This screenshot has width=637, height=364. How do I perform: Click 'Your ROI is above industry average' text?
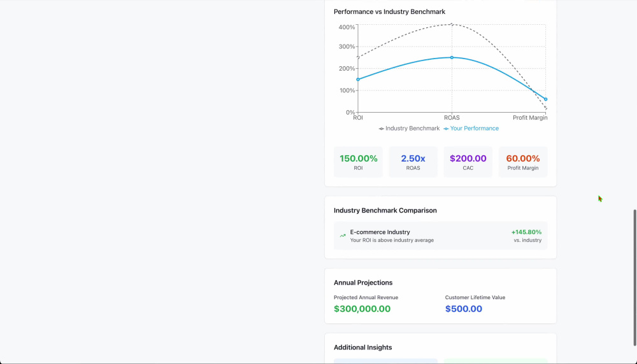pyautogui.click(x=392, y=241)
